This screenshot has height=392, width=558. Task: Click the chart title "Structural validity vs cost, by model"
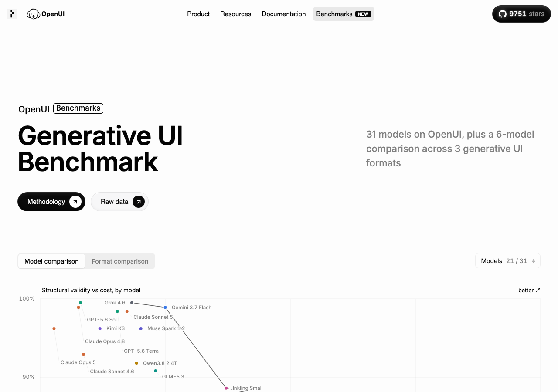[x=91, y=290]
